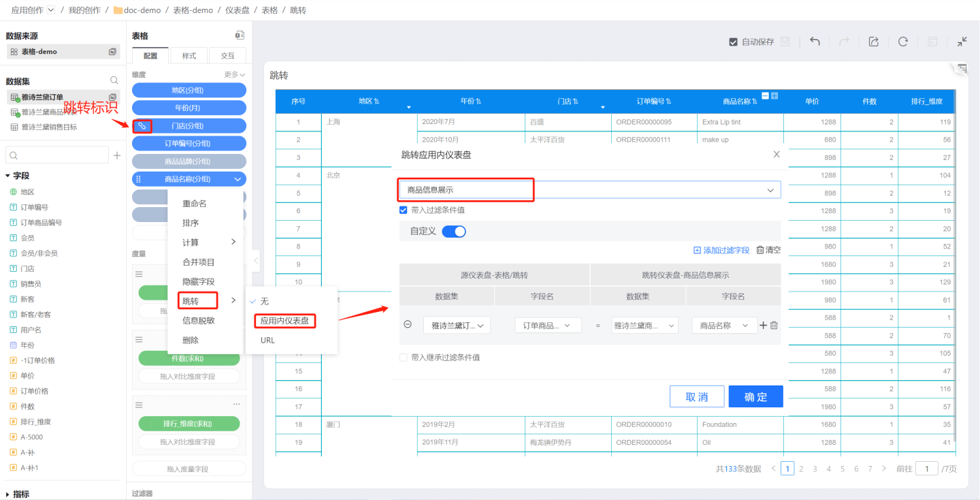This screenshot has height=500, width=980.
Task: Open the 商品名称 target field dropdown
Action: (724, 326)
